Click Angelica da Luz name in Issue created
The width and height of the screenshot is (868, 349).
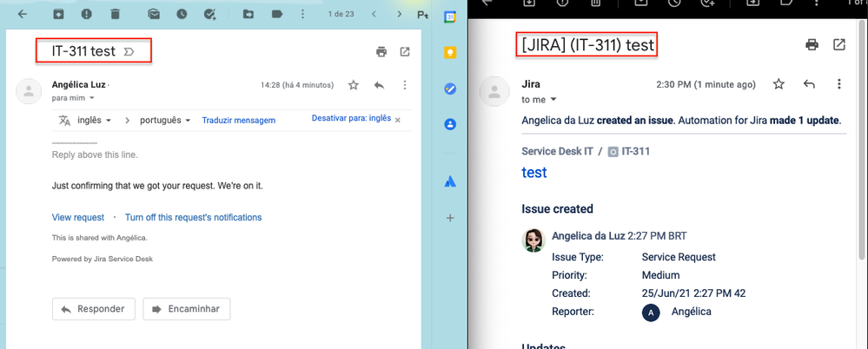pyautogui.click(x=588, y=236)
